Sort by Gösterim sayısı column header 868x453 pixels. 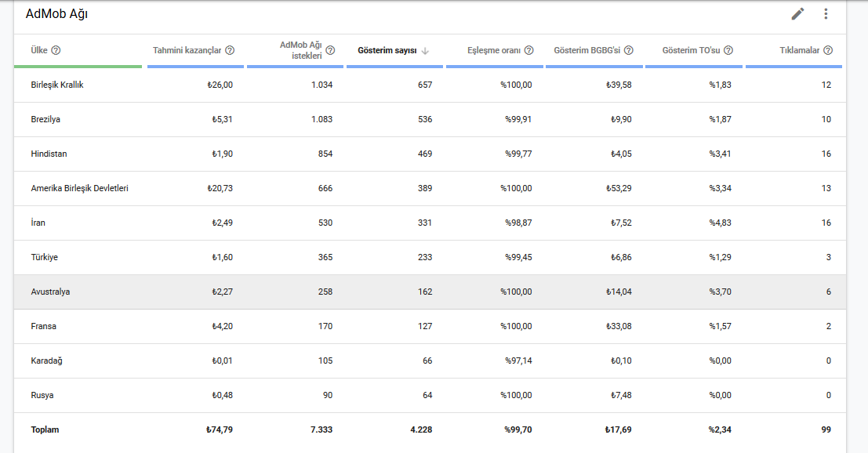[x=387, y=50]
